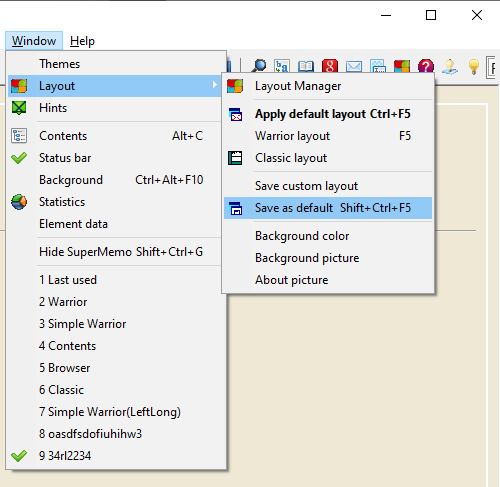This screenshot has height=487, width=500.
Task: Click the checkmark beside 9 34rl2234
Action: click(19, 456)
